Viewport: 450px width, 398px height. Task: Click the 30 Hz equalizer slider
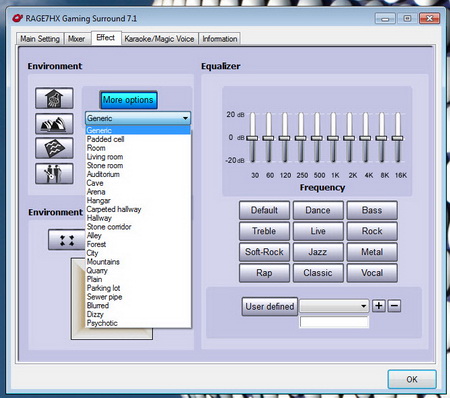coord(252,138)
